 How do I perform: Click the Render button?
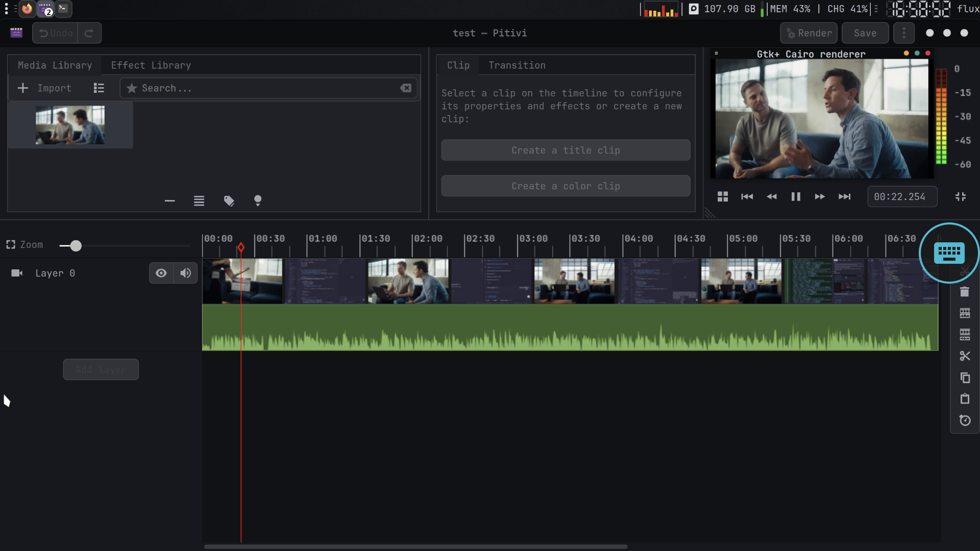point(808,33)
